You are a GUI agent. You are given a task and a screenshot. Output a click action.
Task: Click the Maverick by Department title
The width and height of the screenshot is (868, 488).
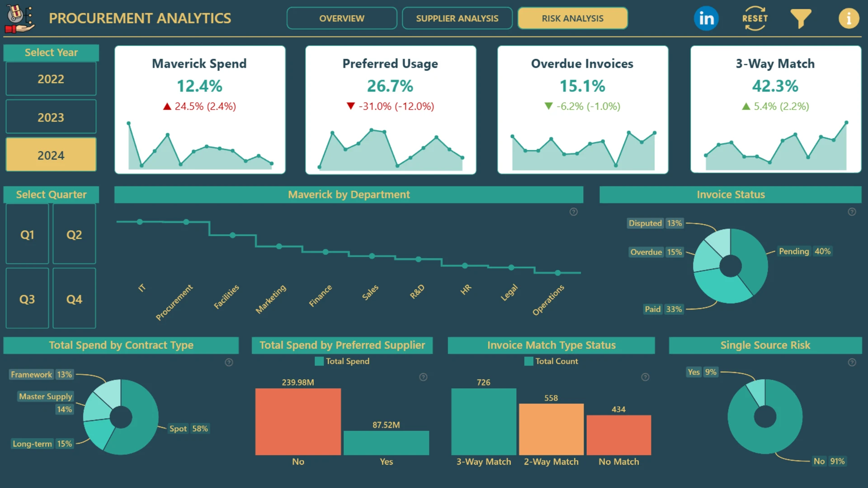point(349,195)
